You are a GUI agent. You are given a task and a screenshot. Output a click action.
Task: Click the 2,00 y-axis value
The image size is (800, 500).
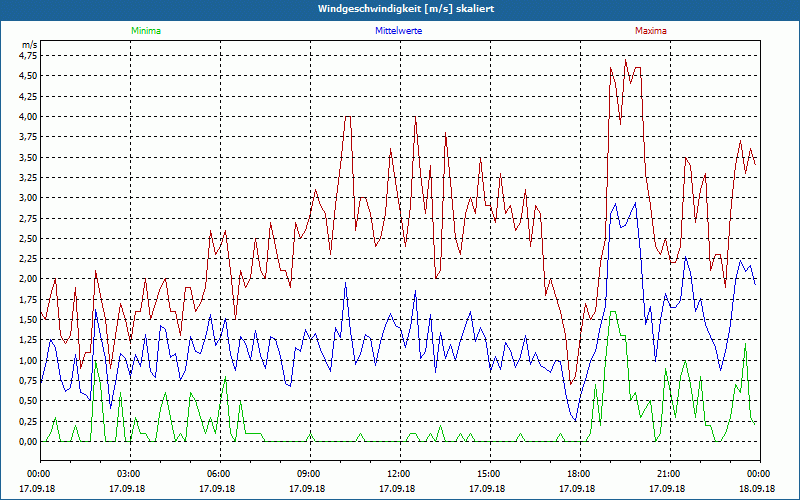coord(28,279)
